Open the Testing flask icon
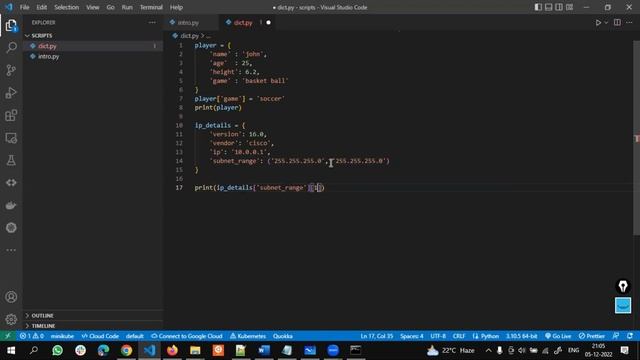 click(x=11, y=160)
